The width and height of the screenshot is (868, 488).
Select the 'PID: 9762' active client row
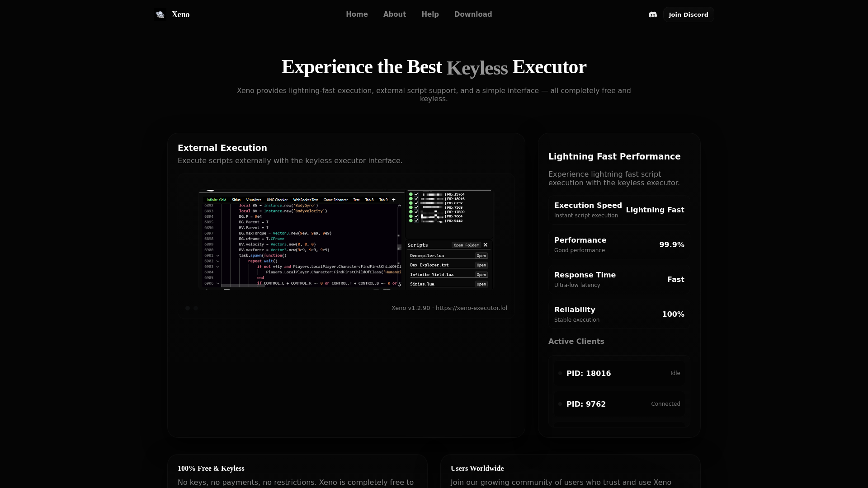(x=619, y=404)
